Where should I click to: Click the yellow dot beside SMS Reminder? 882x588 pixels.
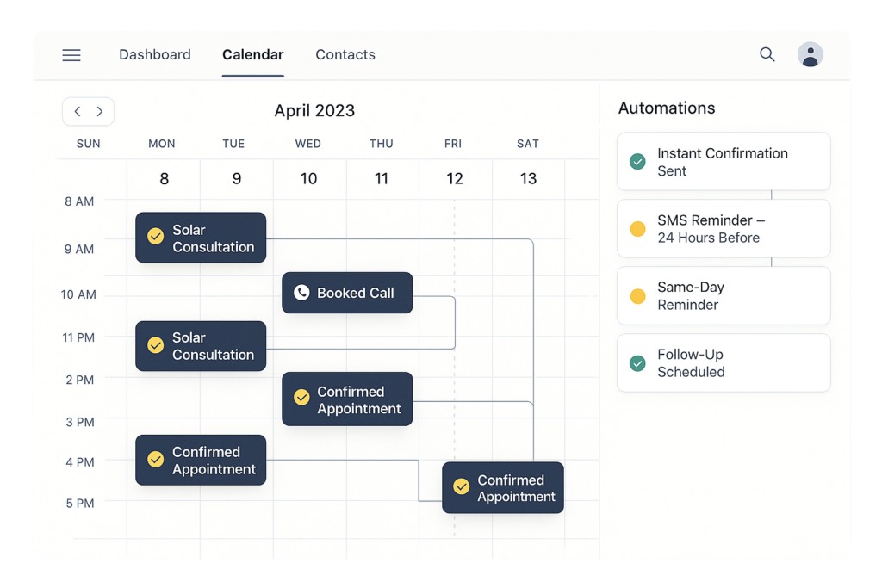coord(637,229)
